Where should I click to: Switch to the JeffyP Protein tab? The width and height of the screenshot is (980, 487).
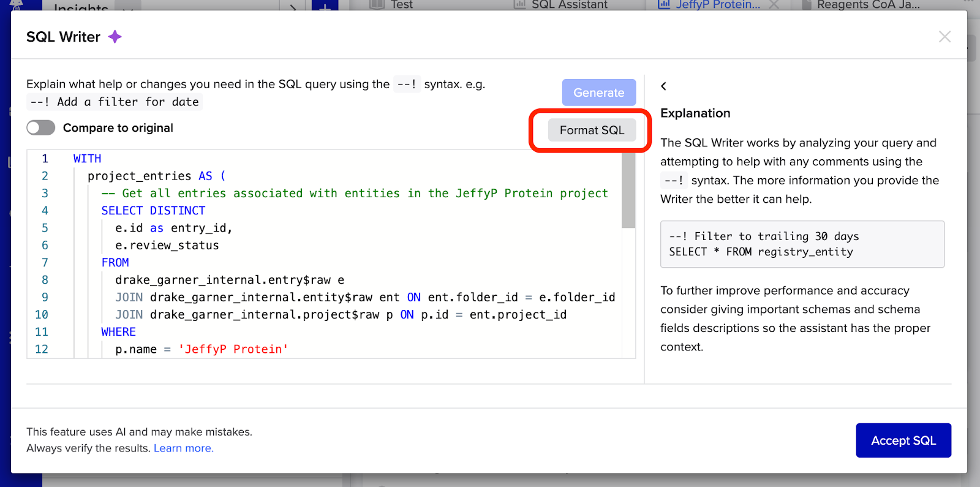coord(717,5)
